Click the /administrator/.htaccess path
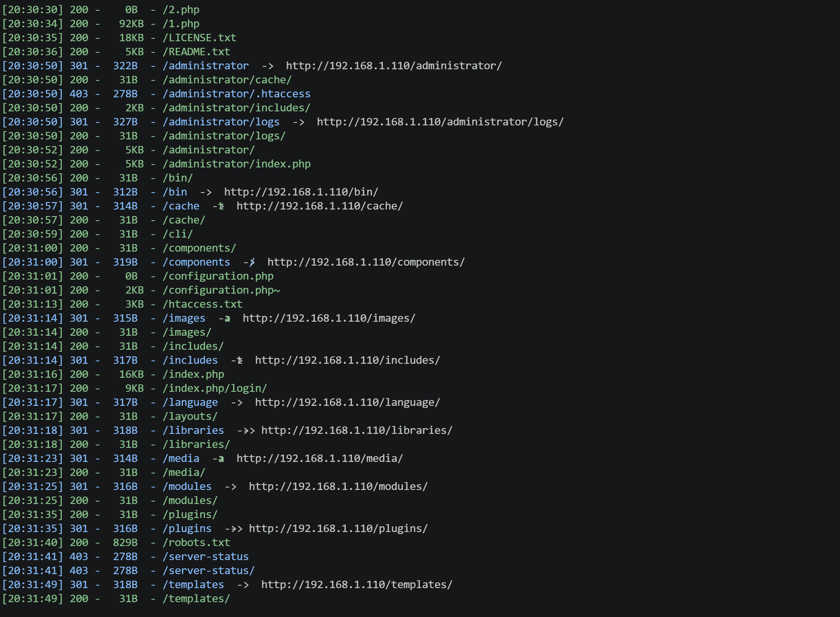840x617 pixels. [237, 94]
